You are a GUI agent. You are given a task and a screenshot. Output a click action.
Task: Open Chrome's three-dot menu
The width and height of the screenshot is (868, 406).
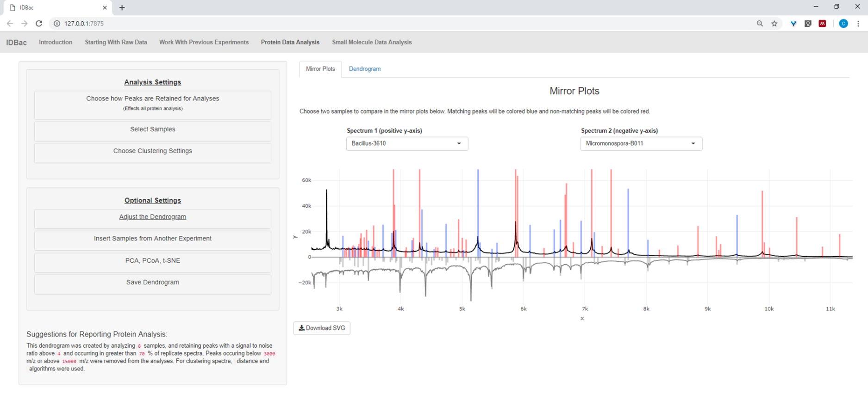coord(858,24)
